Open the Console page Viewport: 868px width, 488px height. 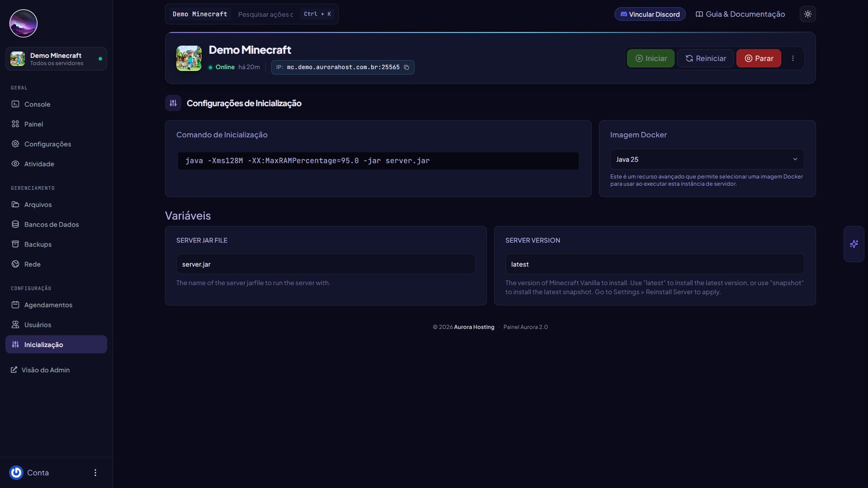click(x=56, y=104)
